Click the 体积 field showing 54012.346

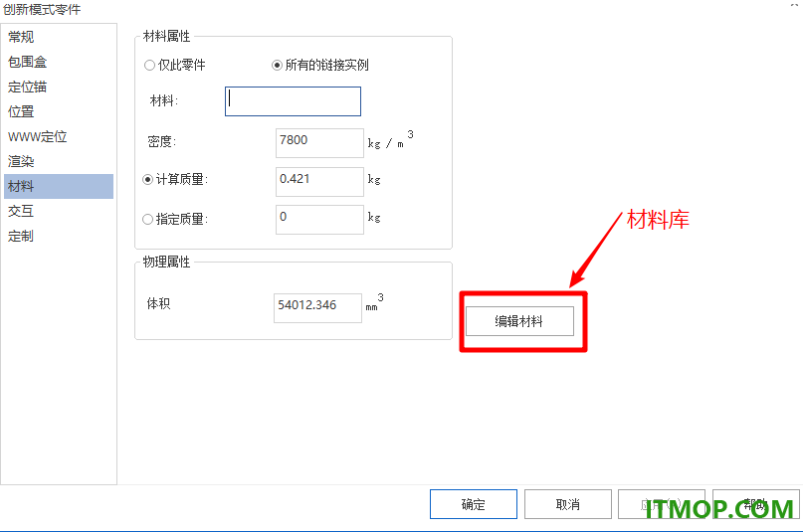(318, 308)
